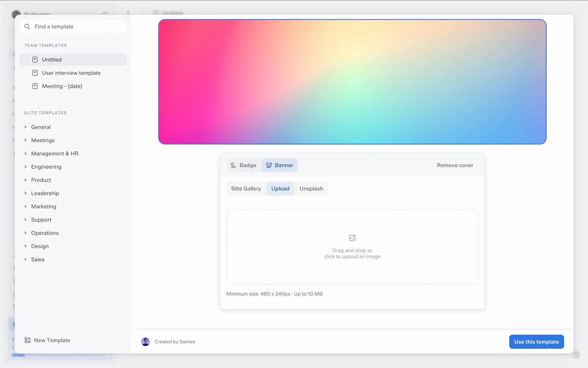Click Samlee's avatar picture
Screen dimensions: 588x368
[145, 342]
